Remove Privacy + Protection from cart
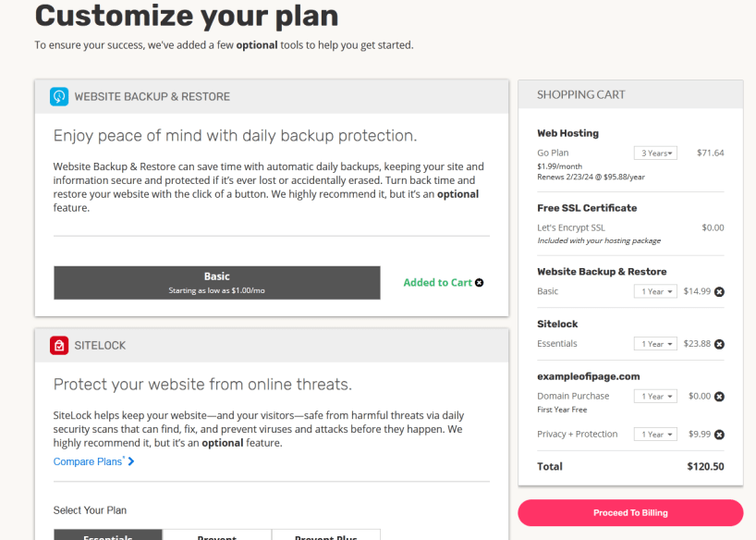The width and height of the screenshot is (756, 540). coord(719,435)
